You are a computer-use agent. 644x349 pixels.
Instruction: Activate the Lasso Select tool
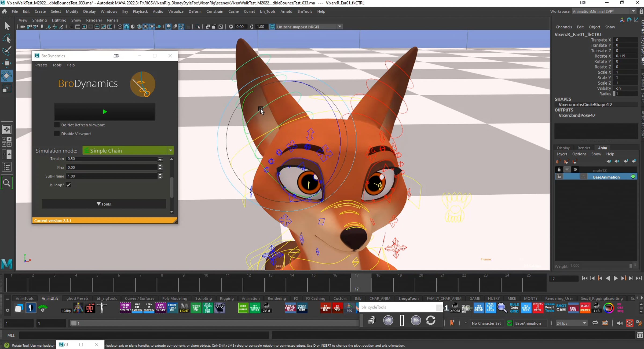click(7, 38)
